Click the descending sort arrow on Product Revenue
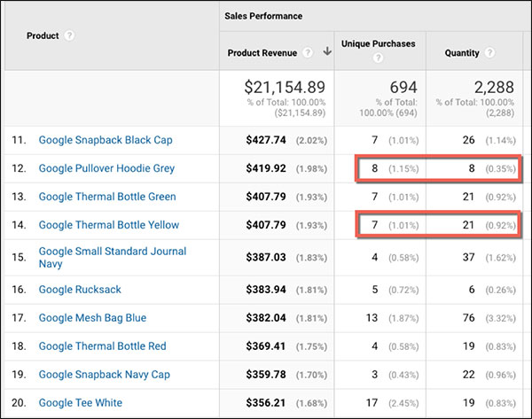 coord(326,52)
